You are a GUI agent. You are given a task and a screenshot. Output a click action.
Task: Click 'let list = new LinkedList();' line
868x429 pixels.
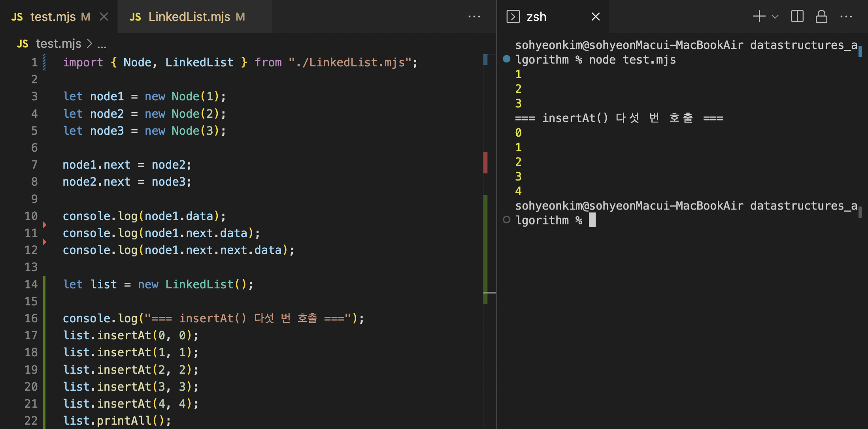[x=158, y=284]
